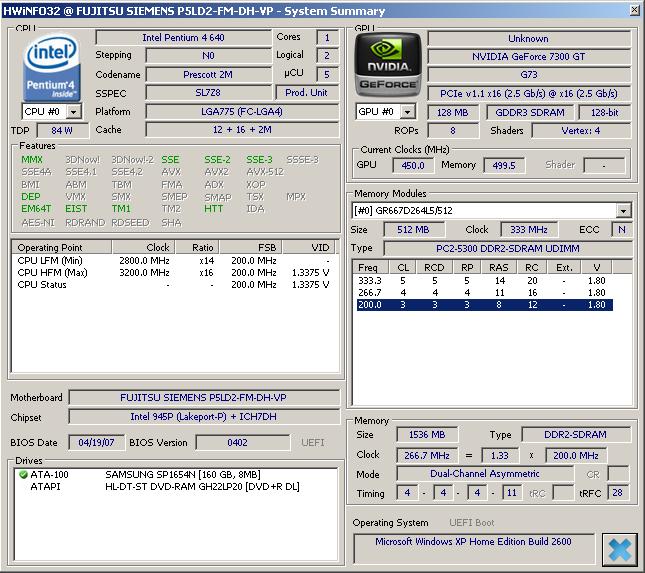Click the Intel 945P chipset field
Image resolution: width=645 pixels, height=573 pixels.
tap(204, 416)
